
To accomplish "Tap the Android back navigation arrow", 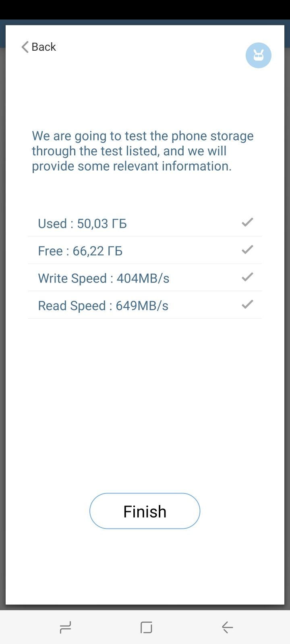I will [x=228, y=627].
